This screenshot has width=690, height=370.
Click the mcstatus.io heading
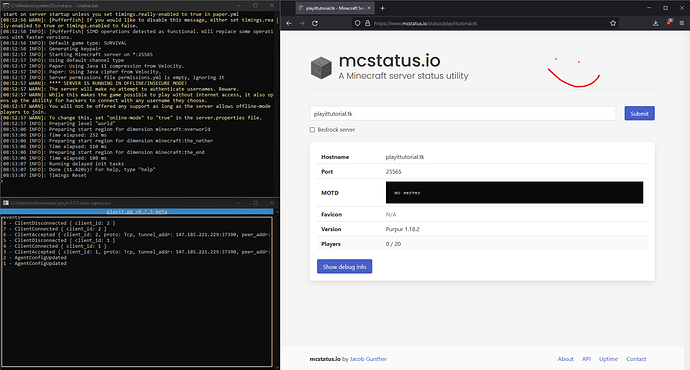pos(389,60)
